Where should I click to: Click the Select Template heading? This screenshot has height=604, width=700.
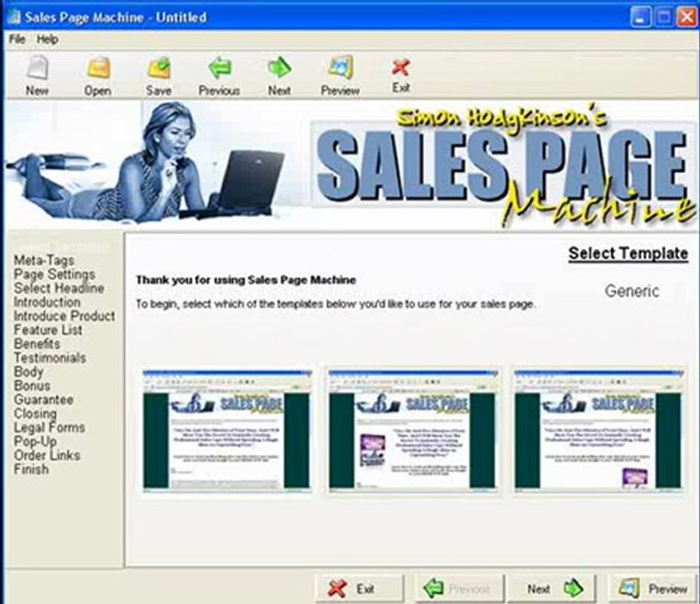628,253
